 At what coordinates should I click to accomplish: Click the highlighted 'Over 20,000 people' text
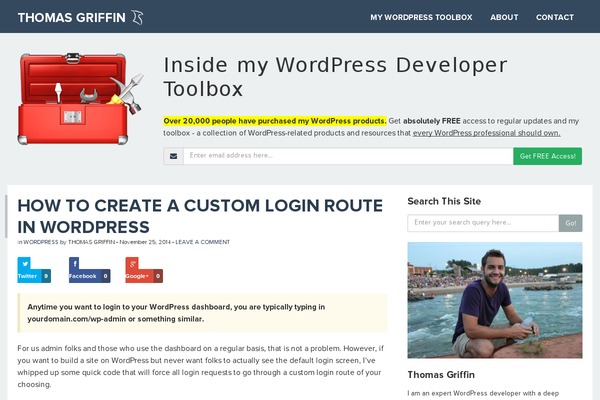[275, 121]
